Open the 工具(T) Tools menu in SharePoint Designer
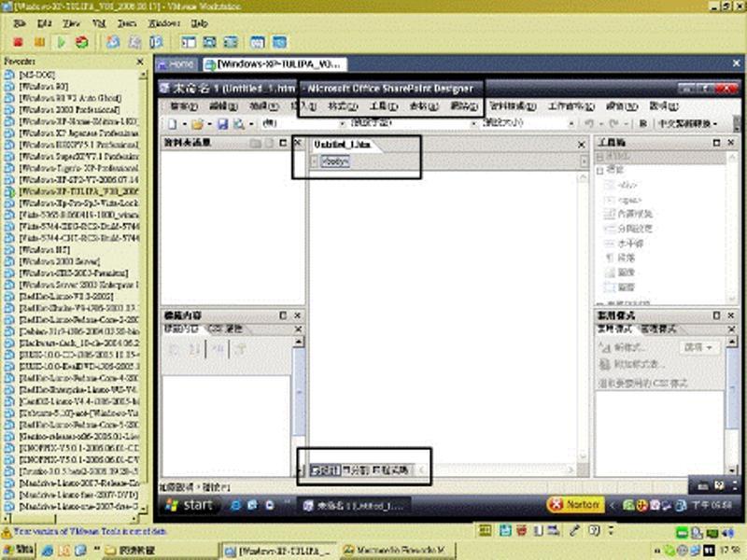The image size is (747, 560). tap(384, 106)
